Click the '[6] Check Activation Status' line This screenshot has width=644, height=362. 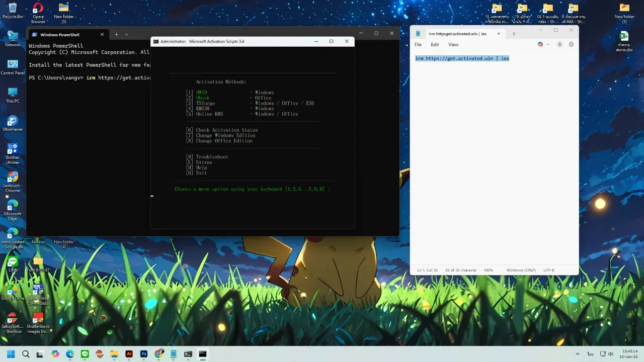click(222, 130)
